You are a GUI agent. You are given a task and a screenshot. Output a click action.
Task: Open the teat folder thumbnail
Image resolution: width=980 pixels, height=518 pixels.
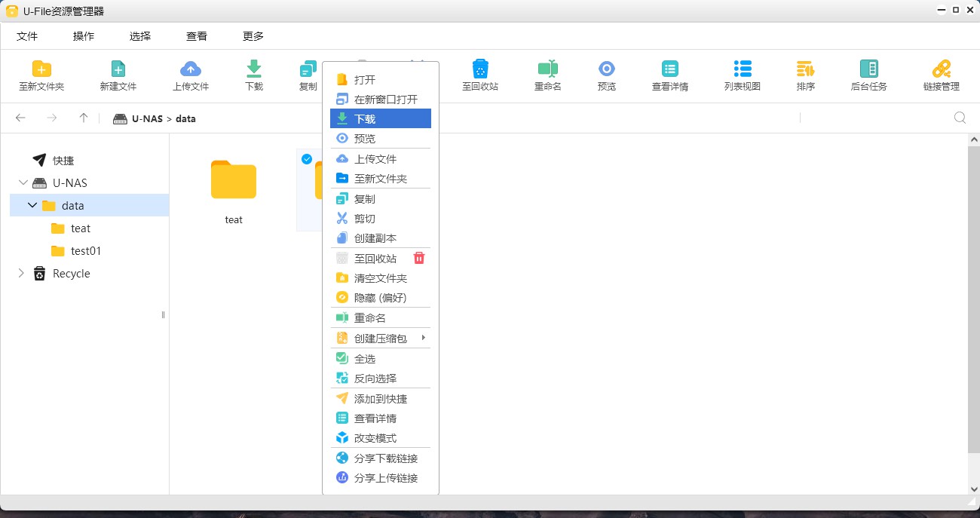pyautogui.click(x=233, y=181)
